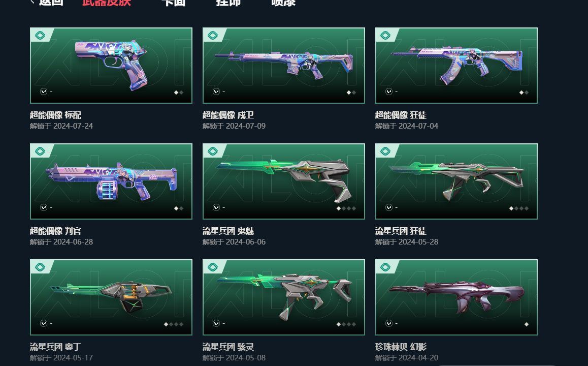The width and height of the screenshot is (588, 366).
Task: Click the edition badge icon on 流星兵团 骇灵 card
Action: point(213,267)
